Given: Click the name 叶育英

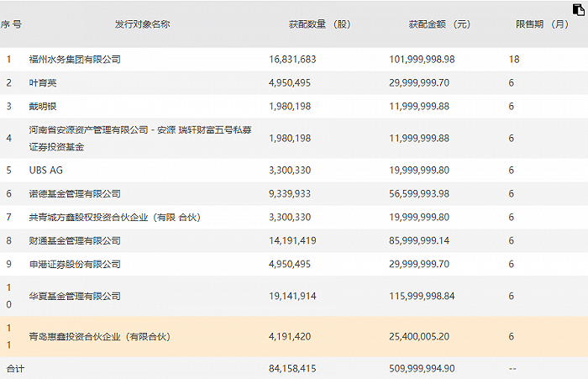Looking at the screenshot, I should [43, 83].
